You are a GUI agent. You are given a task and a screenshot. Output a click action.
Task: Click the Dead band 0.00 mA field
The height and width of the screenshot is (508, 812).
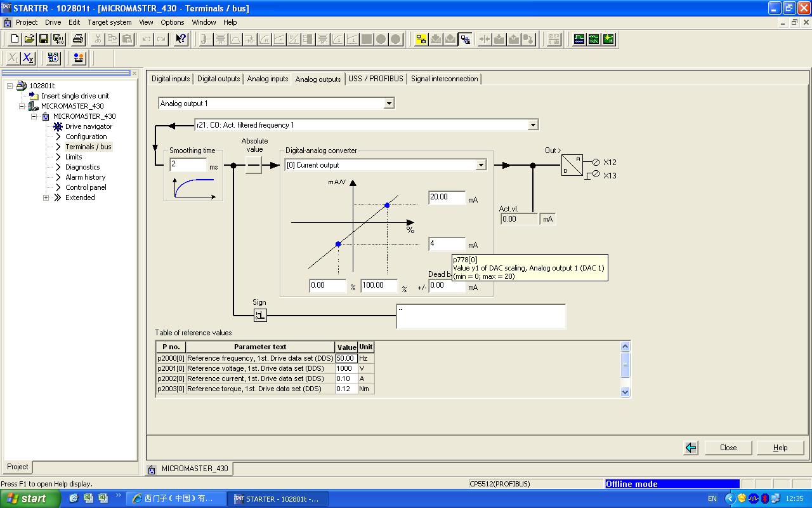tap(447, 286)
